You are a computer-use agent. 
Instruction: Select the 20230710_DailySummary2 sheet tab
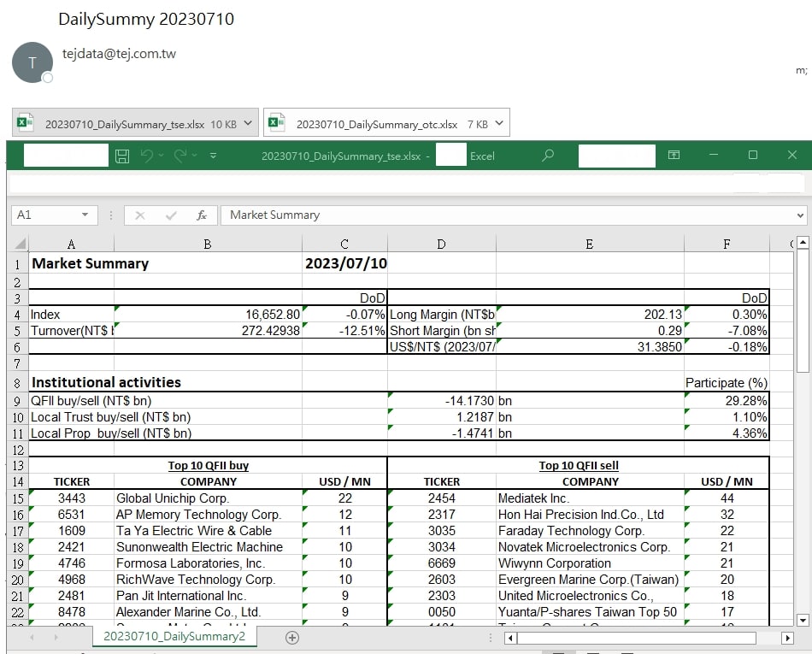tap(174, 637)
